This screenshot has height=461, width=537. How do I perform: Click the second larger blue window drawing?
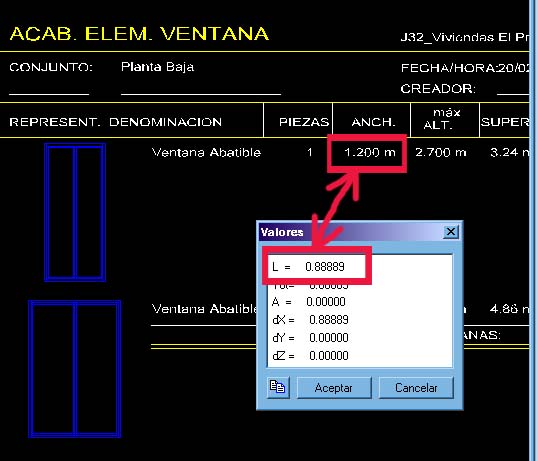(75, 369)
